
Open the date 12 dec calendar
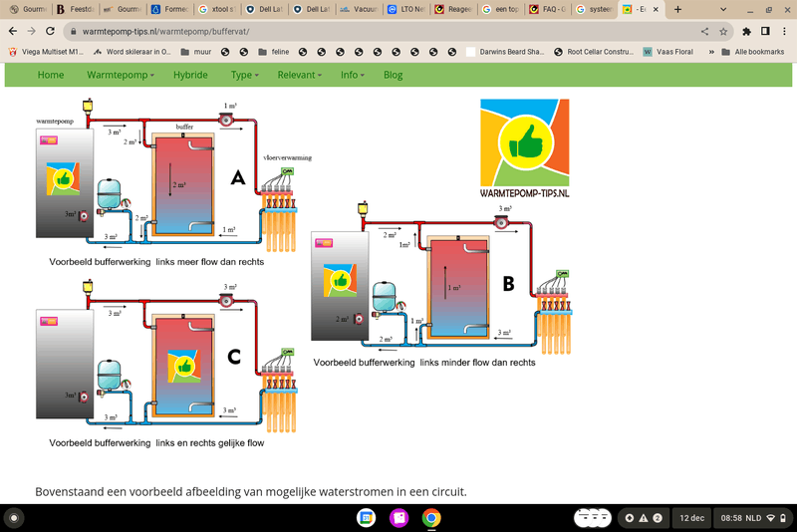[691, 518]
